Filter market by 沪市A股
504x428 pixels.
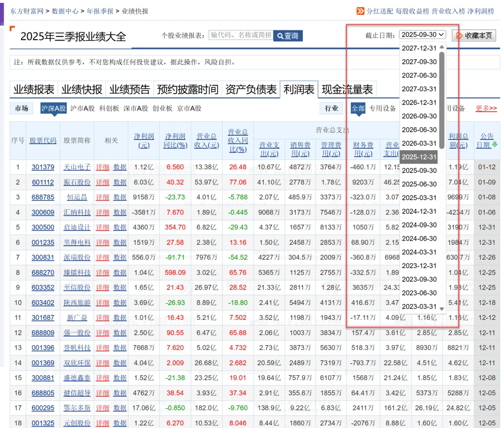pos(82,108)
